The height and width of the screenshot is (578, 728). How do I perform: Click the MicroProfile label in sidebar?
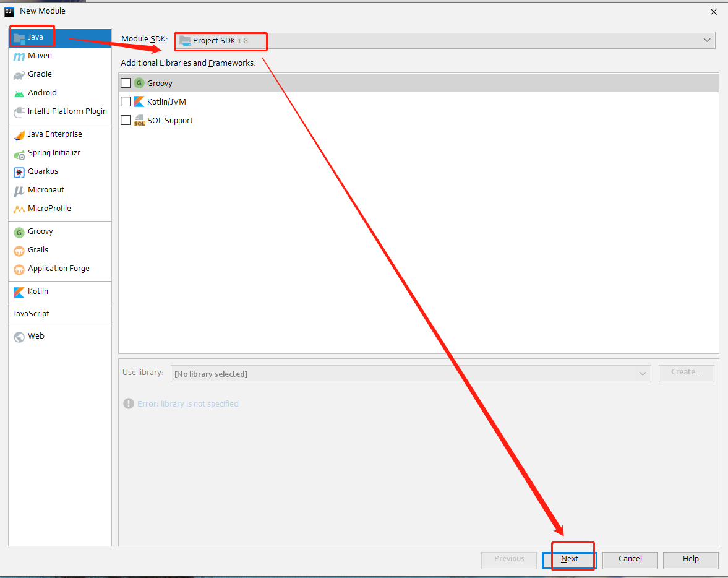pos(49,209)
